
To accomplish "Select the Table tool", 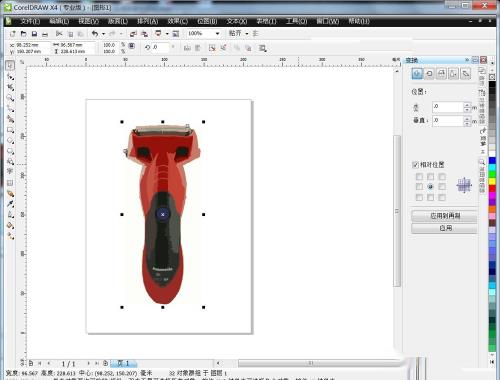I will 10,183.
